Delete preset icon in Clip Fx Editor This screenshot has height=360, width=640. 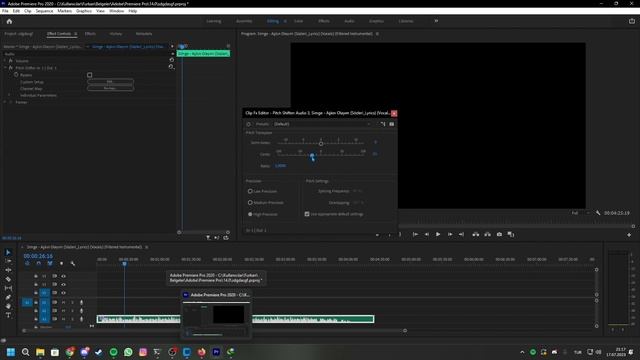(x=391, y=124)
